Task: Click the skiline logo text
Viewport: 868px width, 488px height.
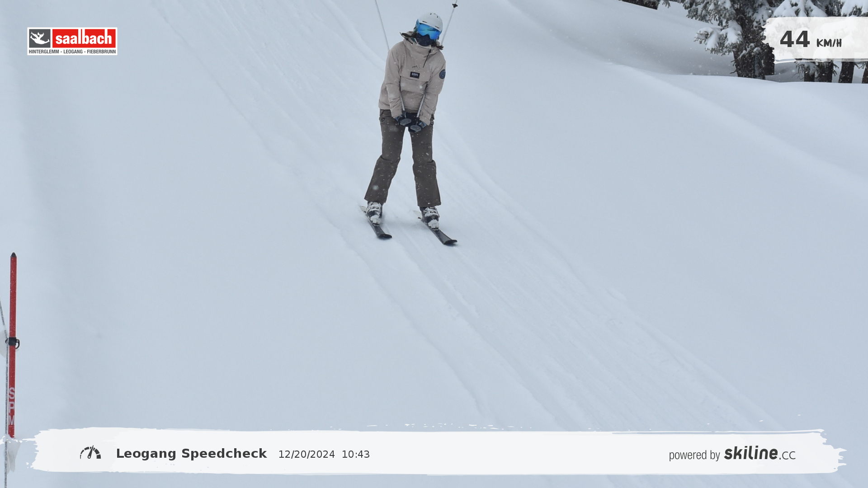Action: coord(750,452)
